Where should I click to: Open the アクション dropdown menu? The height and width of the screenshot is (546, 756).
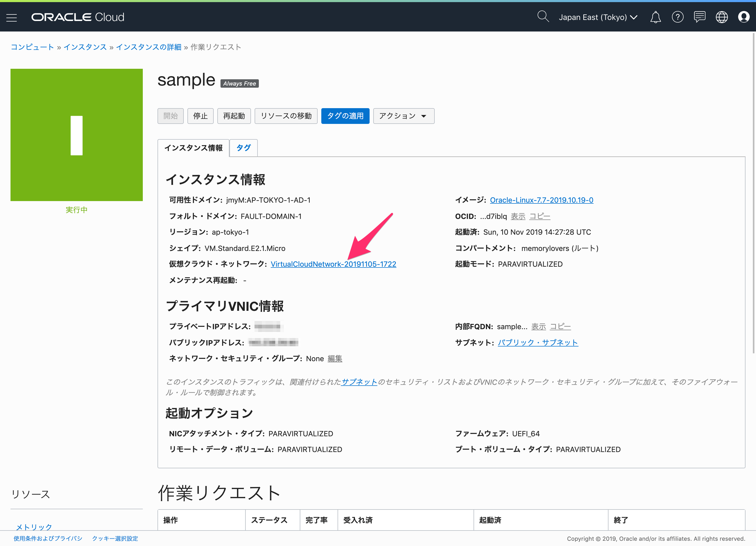pyautogui.click(x=403, y=116)
